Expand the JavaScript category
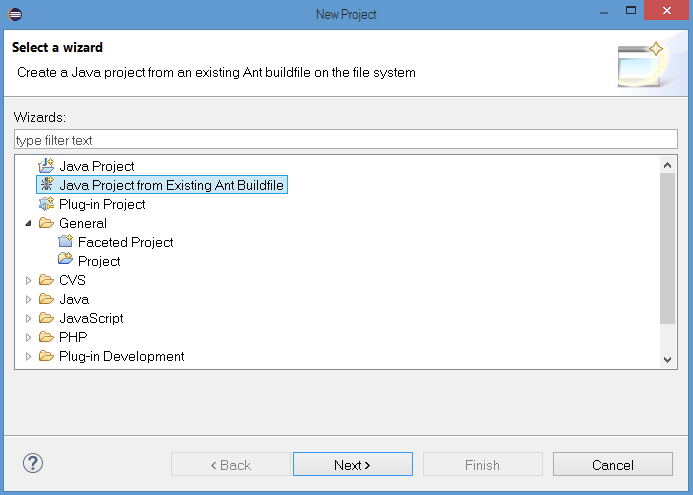 [x=28, y=318]
